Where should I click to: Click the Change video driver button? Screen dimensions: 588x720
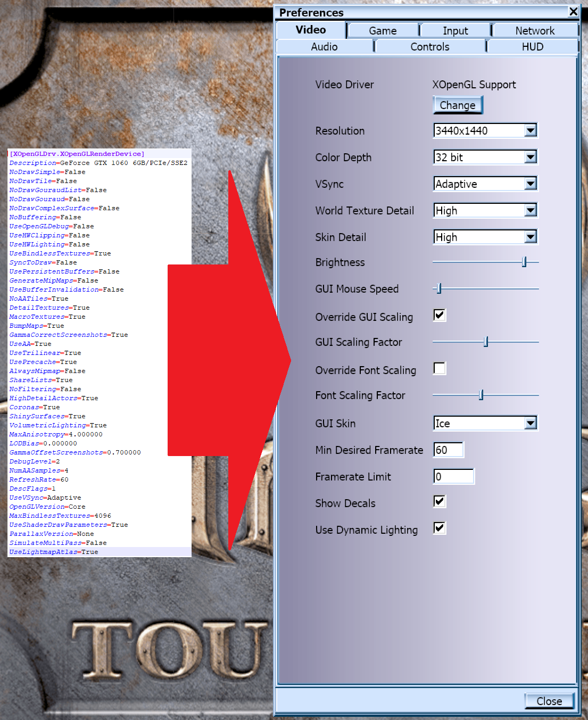pos(457,105)
